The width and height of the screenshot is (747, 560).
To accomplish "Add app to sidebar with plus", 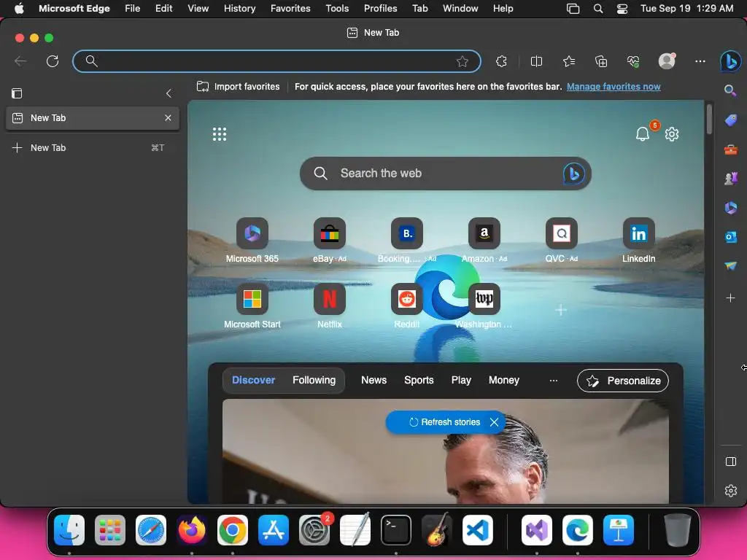I will (731, 298).
